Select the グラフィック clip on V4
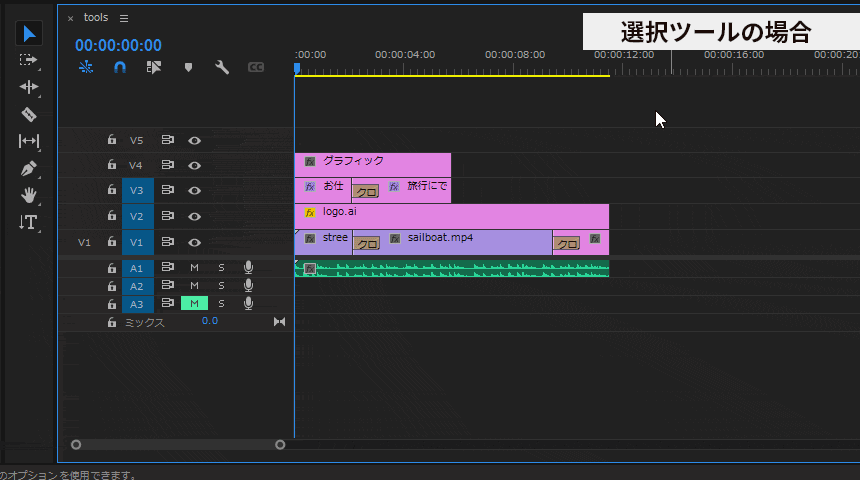The height and width of the screenshot is (480, 860). 372,165
